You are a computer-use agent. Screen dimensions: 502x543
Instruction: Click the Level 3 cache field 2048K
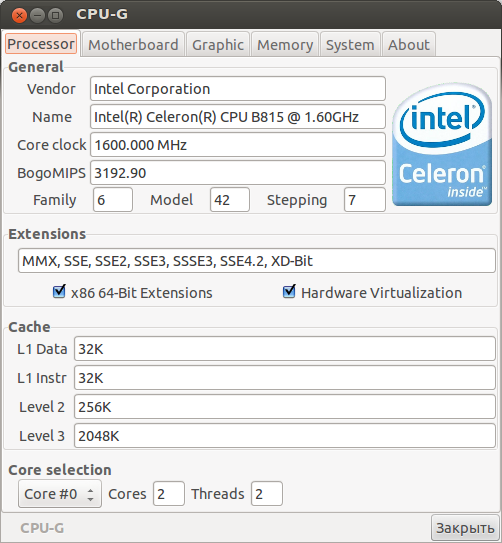pyautogui.click(x=285, y=436)
